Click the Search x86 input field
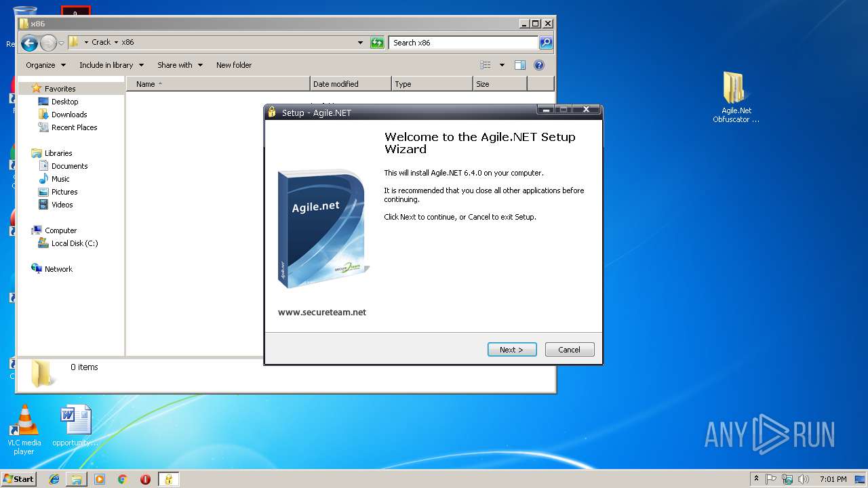 [x=465, y=43]
